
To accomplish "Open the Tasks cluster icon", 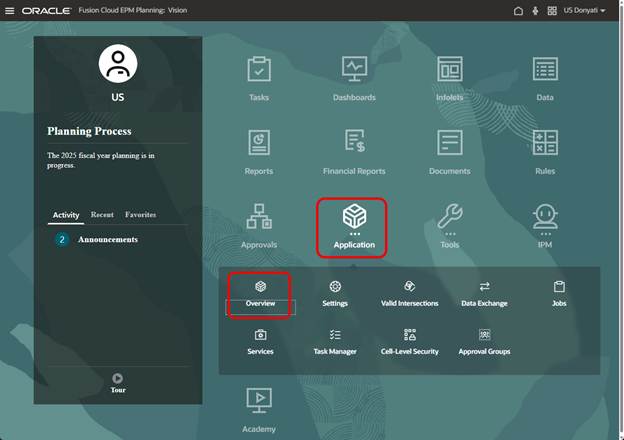I will tap(259, 71).
